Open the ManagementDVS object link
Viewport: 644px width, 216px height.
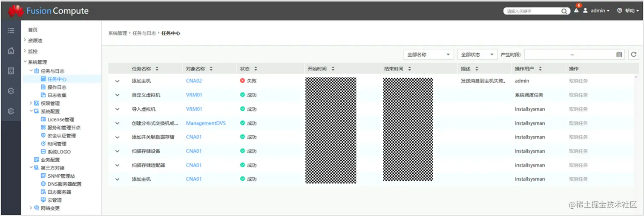click(206, 123)
